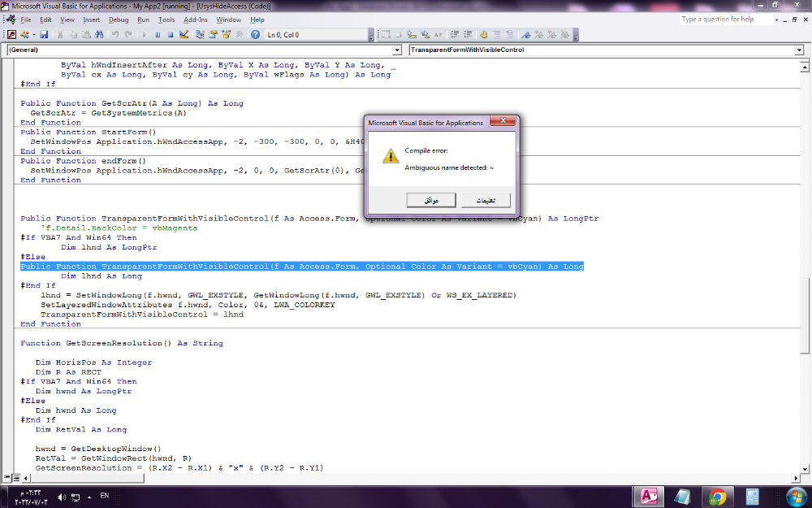Click the Quick Info icon in Edit toolbar

coord(412,35)
